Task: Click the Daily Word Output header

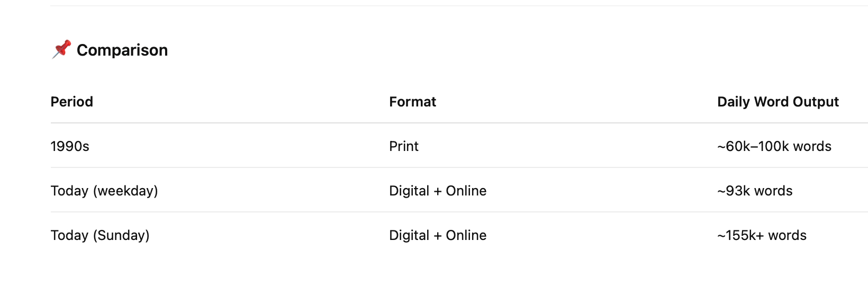Action: coord(777,102)
